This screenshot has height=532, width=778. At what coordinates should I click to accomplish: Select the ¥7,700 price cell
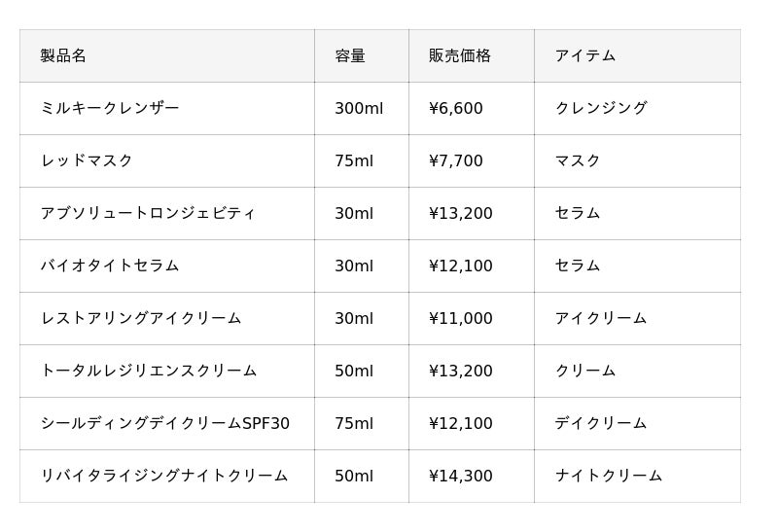tap(456, 161)
